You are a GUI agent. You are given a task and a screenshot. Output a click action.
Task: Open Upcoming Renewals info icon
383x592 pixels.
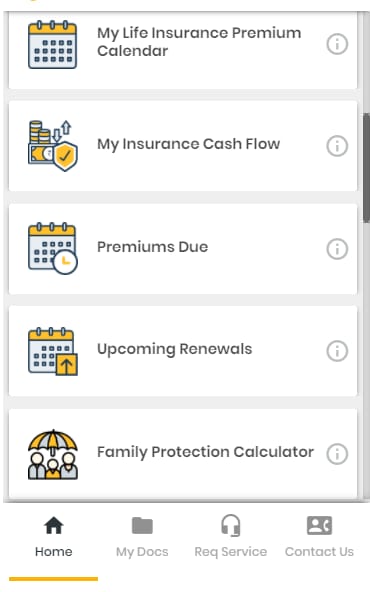(x=337, y=351)
